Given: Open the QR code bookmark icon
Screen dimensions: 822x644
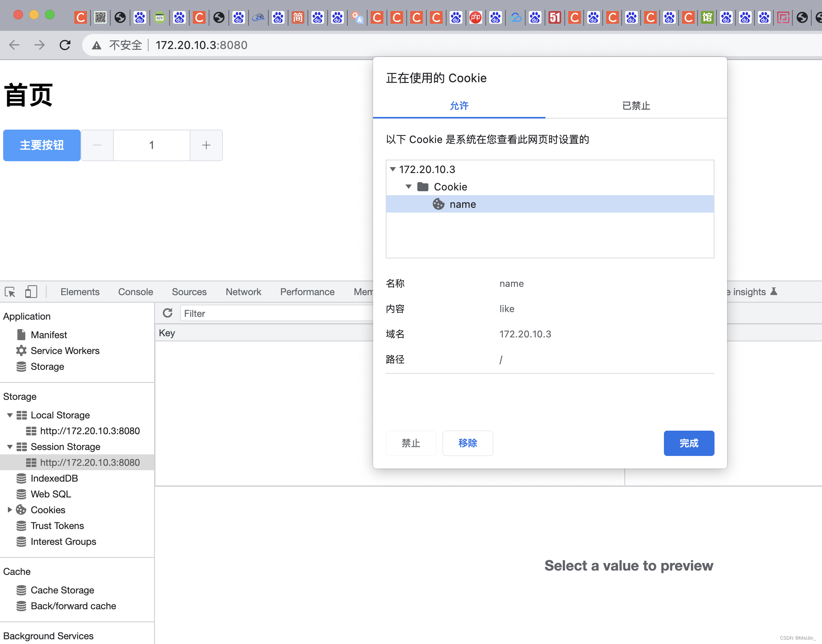Looking at the screenshot, I should click(100, 17).
